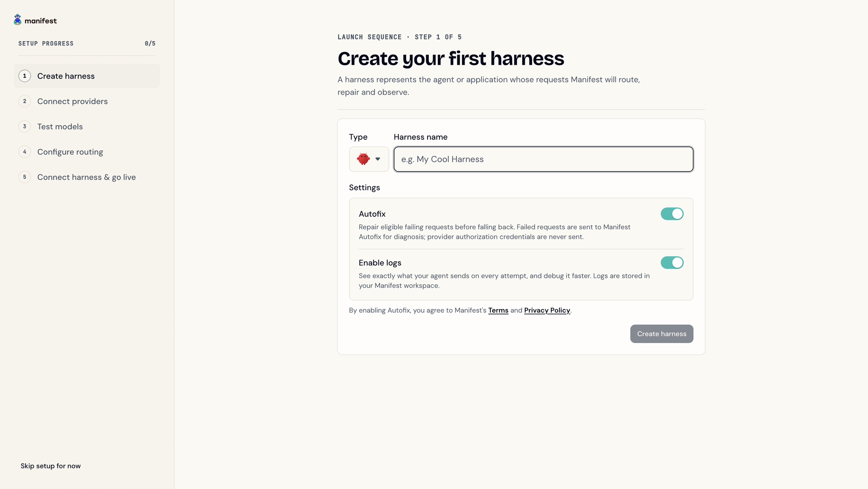The height and width of the screenshot is (489, 868).
Task: Click the Manifest logo icon
Action: tap(17, 20)
